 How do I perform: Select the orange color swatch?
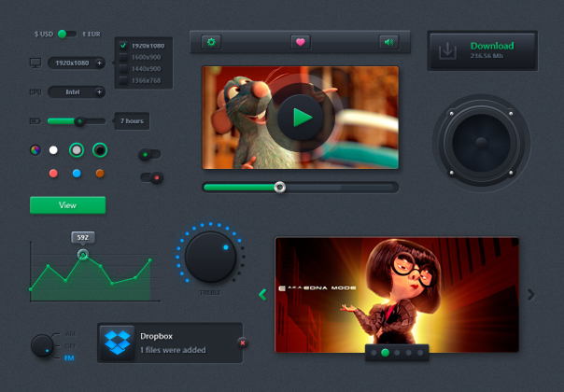(x=100, y=174)
